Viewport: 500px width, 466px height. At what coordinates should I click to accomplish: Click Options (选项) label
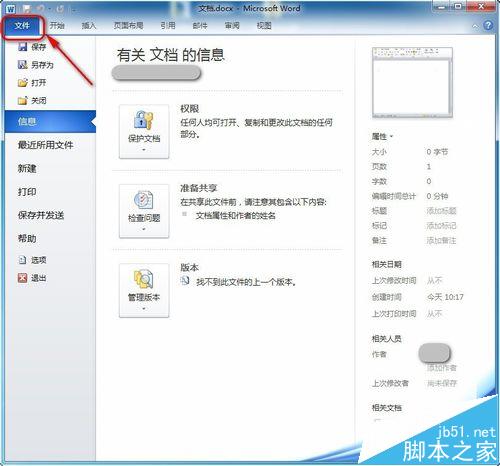pos(39,260)
